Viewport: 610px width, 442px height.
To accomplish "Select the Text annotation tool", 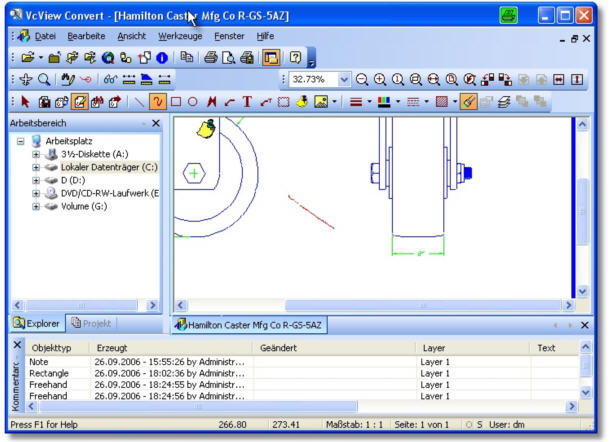I will (247, 102).
